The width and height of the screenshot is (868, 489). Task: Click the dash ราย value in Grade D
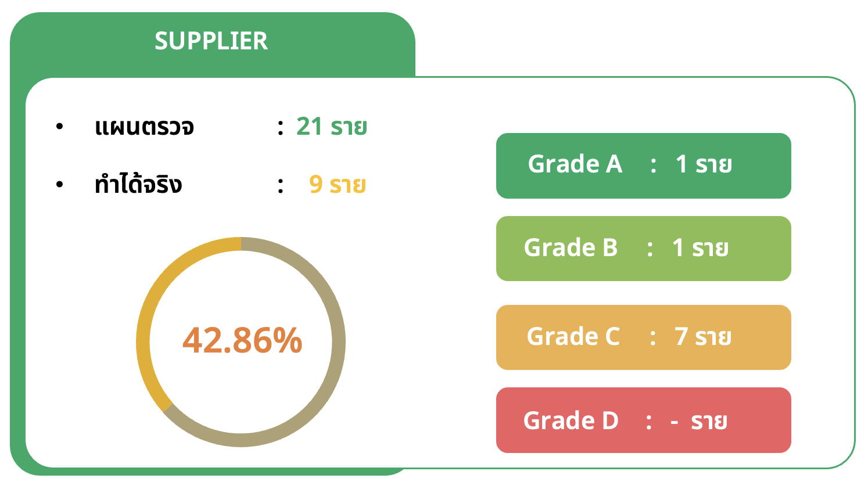click(x=698, y=421)
